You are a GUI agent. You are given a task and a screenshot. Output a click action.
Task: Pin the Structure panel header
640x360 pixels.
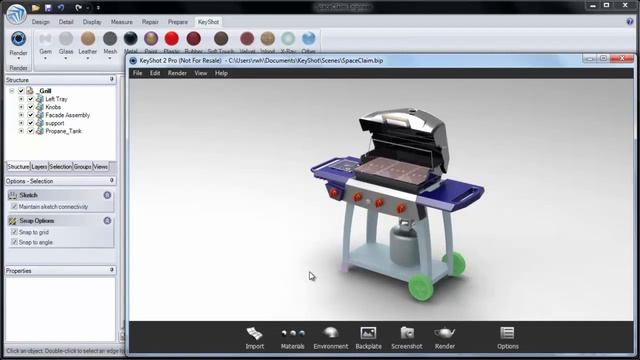tap(112, 79)
